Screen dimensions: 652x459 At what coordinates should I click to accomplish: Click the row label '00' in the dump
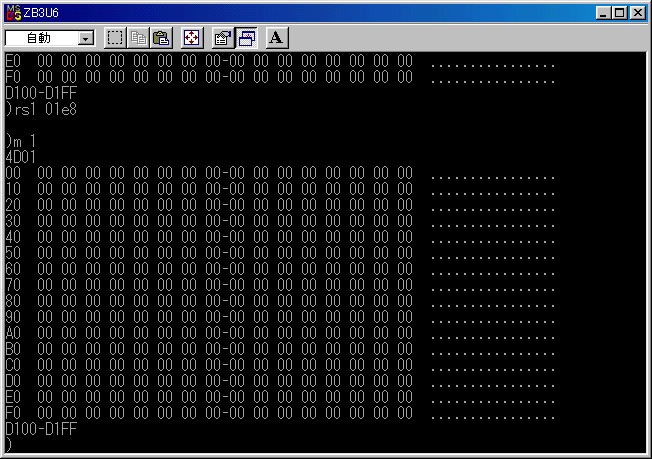pyautogui.click(x=13, y=173)
